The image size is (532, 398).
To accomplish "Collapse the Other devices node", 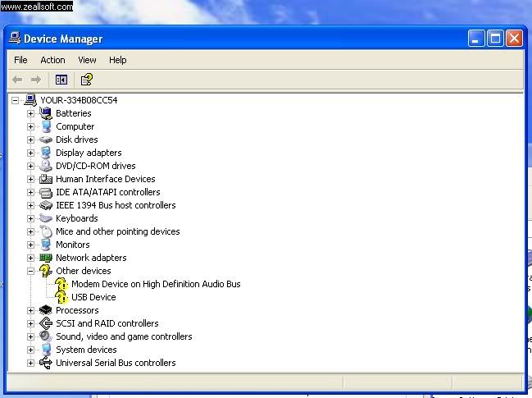I will 30,271.
